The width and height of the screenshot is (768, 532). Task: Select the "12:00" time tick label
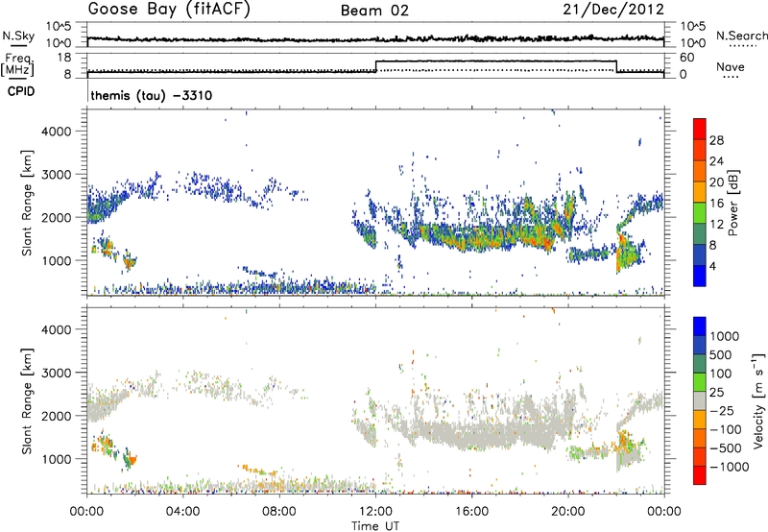click(375, 512)
